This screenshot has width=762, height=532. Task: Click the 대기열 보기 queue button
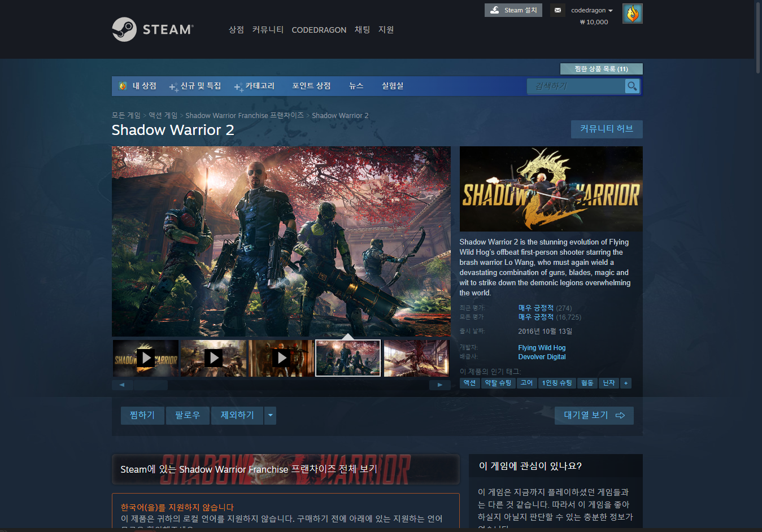594,416
